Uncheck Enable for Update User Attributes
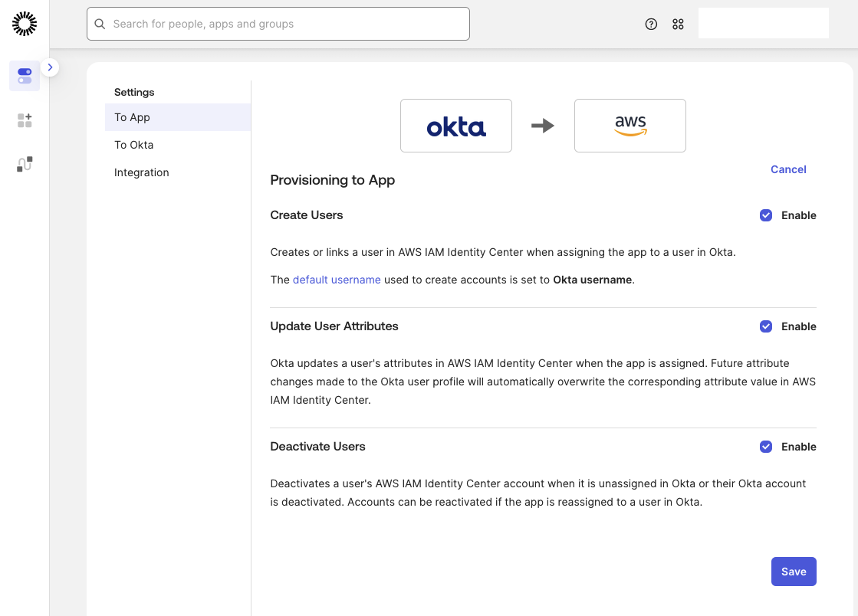Screen dimensions: 858x616 click(x=766, y=326)
